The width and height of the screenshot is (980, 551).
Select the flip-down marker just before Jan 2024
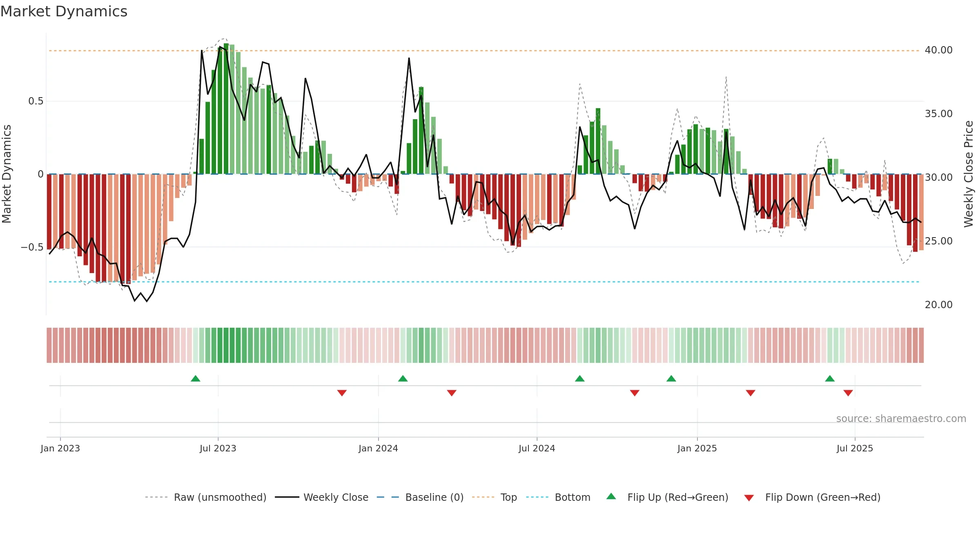pyautogui.click(x=342, y=393)
